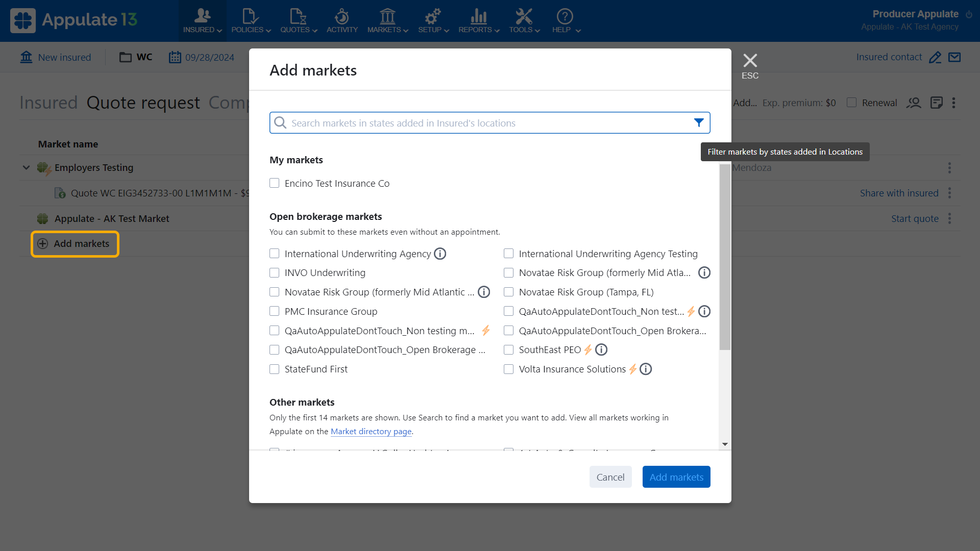Open the Market directory page link
Image resolution: width=980 pixels, height=551 pixels.
[371, 431]
